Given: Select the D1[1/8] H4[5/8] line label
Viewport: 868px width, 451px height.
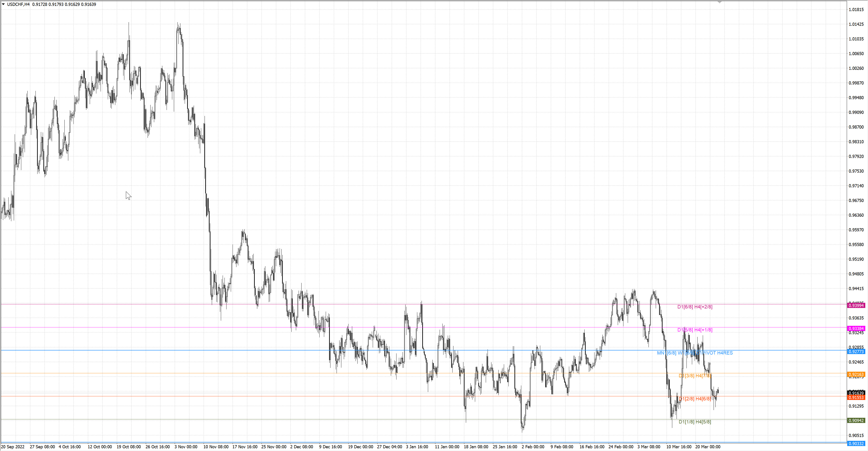Looking at the screenshot, I should (x=695, y=422).
